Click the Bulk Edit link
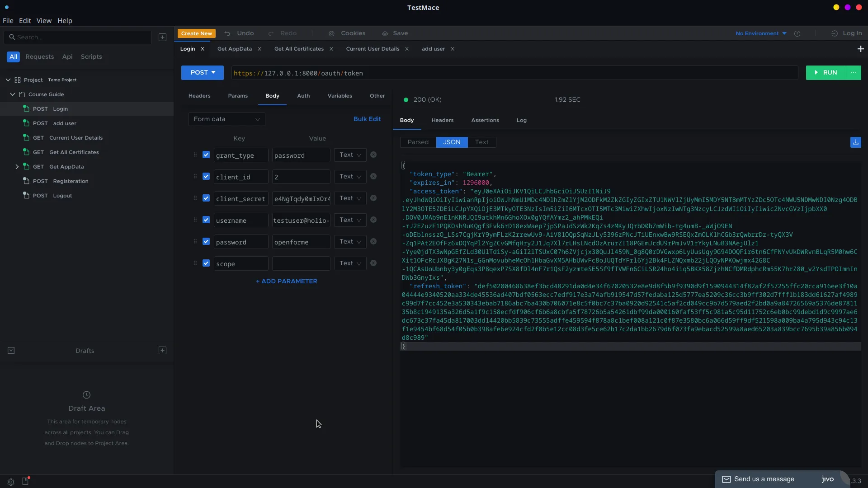868x488 pixels. 367,119
